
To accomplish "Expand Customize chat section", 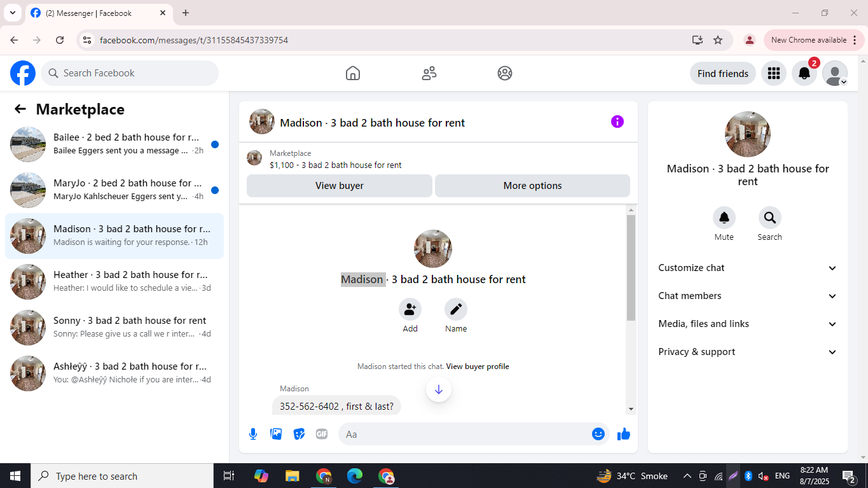I will pyautogui.click(x=748, y=268).
